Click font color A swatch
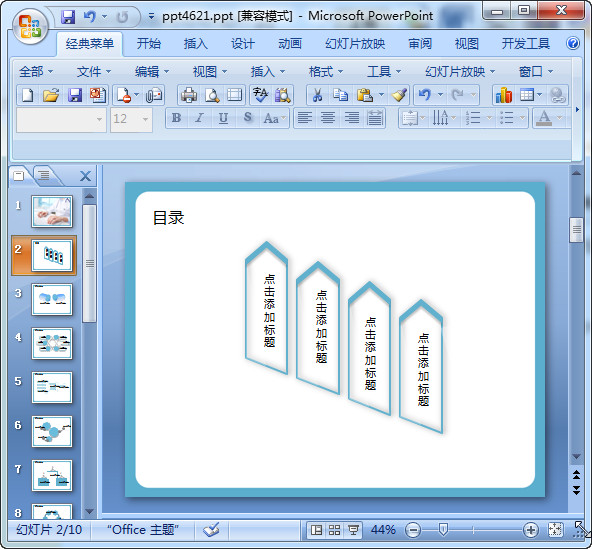The width and height of the screenshot is (592, 549). coord(544,118)
